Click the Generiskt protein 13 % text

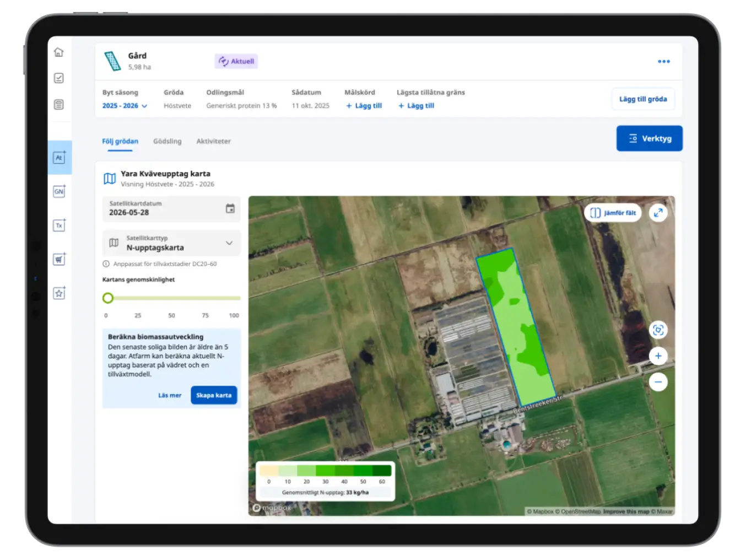click(x=241, y=106)
